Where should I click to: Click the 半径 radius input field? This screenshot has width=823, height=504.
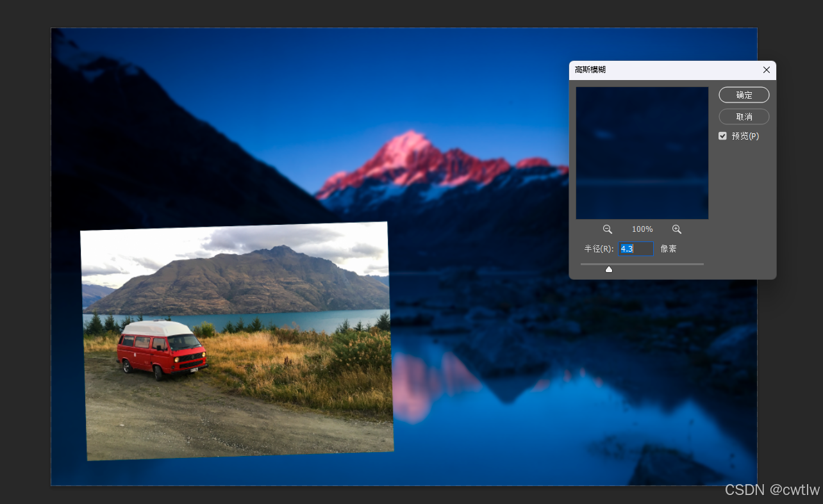coord(635,248)
